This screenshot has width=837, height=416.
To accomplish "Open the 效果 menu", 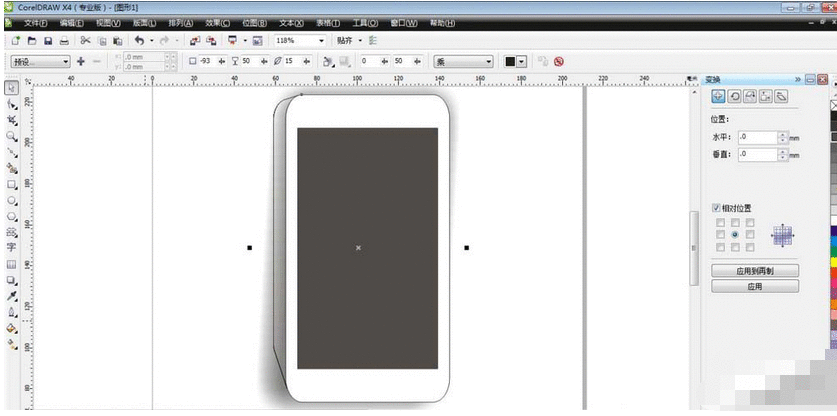I will point(217,22).
